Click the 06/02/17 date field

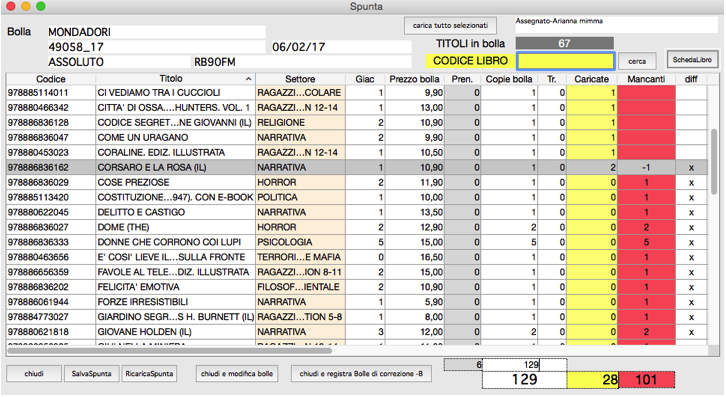pyautogui.click(x=341, y=47)
